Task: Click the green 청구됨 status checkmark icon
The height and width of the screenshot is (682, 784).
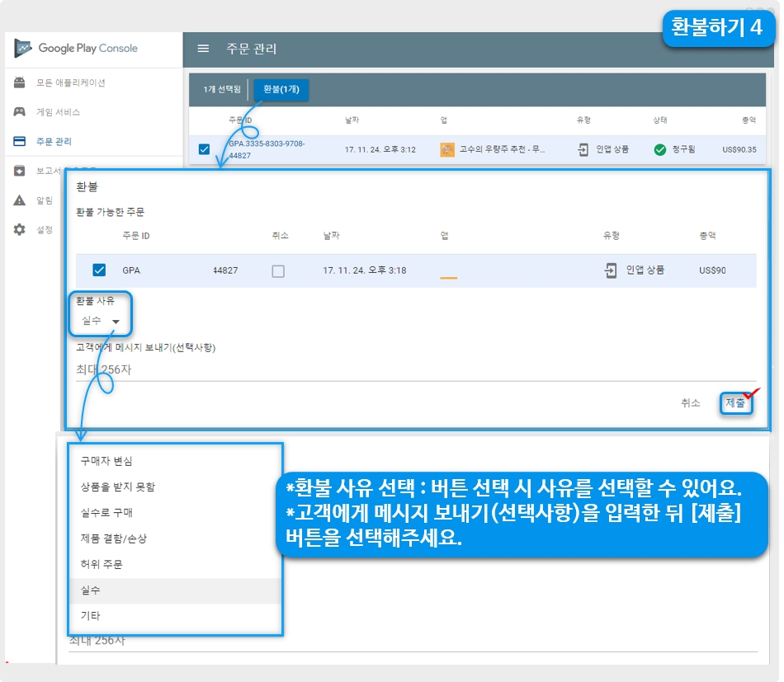Action: (x=659, y=149)
